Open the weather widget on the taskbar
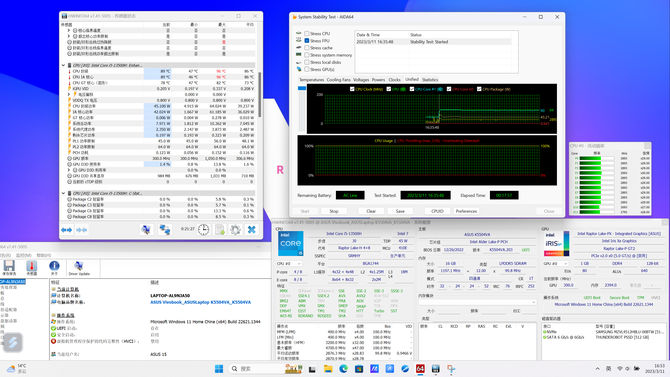This screenshot has width=670, height=377. (x=17, y=368)
